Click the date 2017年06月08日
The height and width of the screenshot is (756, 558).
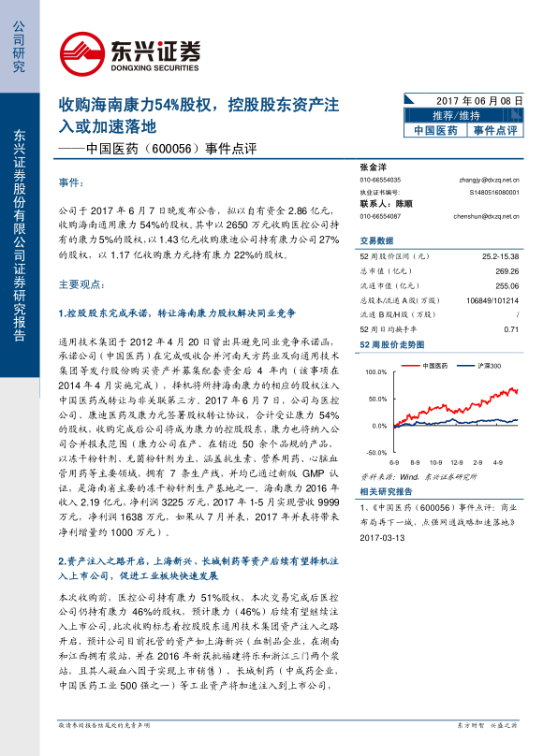coord(479,101)
